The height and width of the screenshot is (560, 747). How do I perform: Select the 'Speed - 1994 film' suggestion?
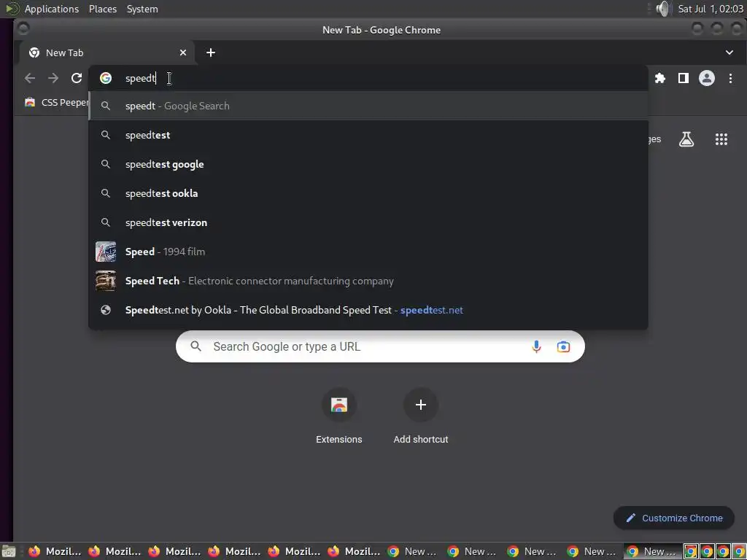(368, 252)
